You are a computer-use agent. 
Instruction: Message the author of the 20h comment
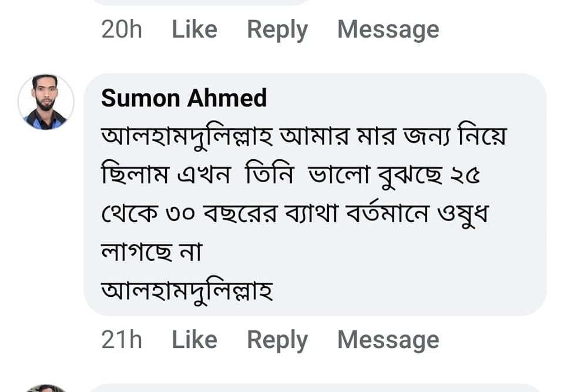point(388,29)
